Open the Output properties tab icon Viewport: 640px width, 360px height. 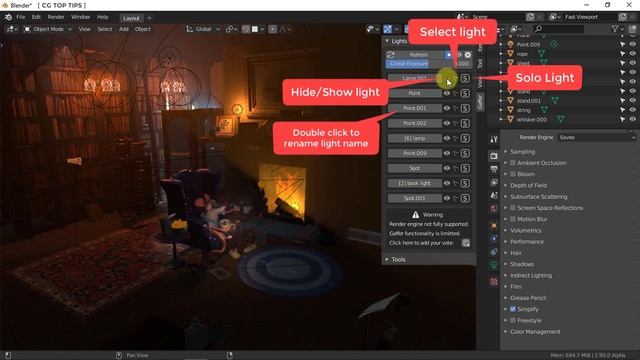tap(494, 169)
